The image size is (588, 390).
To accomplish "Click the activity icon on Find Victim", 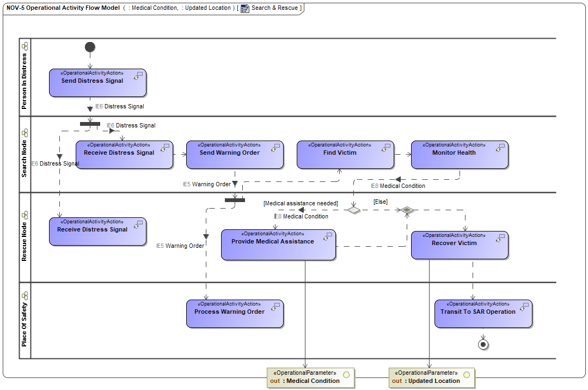I will click(x=387, y=148).
